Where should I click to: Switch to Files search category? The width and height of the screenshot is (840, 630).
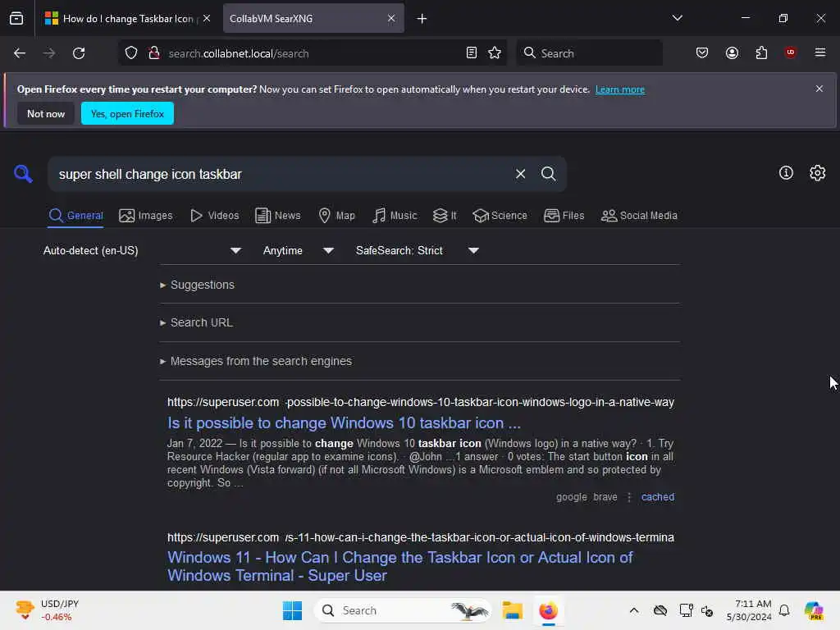point(564,216)
